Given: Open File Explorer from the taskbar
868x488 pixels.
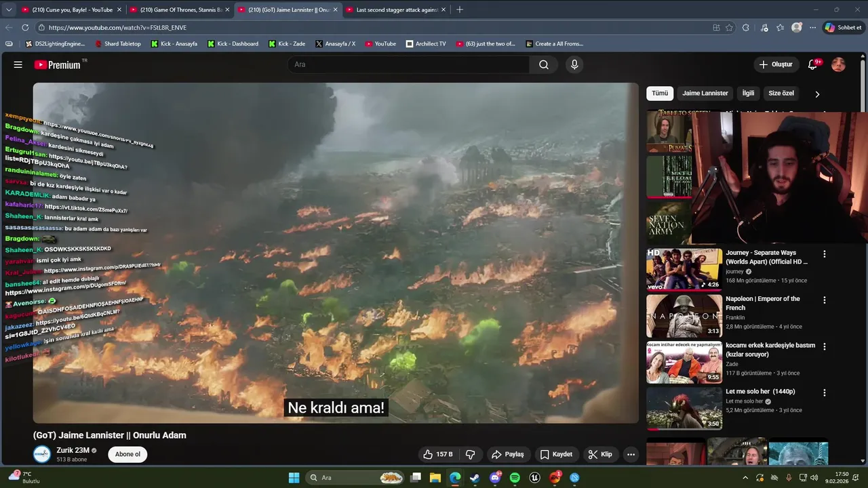Looking at the screenshot, I should coord(435,478).
